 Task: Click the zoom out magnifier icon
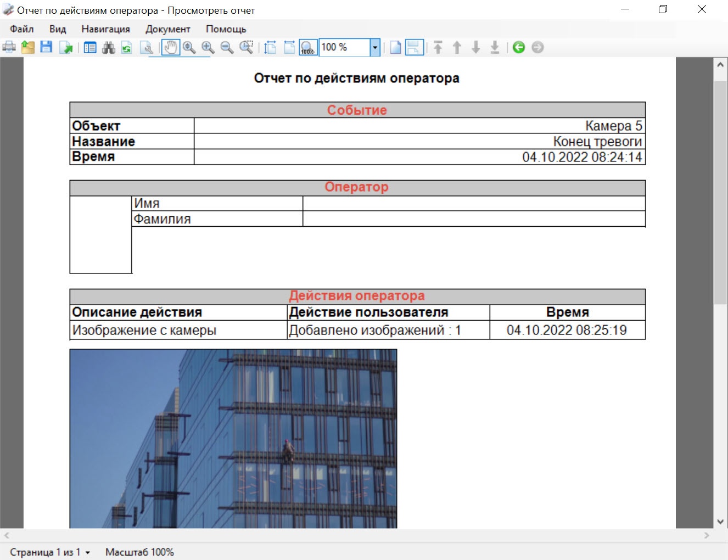coord(227,48)
